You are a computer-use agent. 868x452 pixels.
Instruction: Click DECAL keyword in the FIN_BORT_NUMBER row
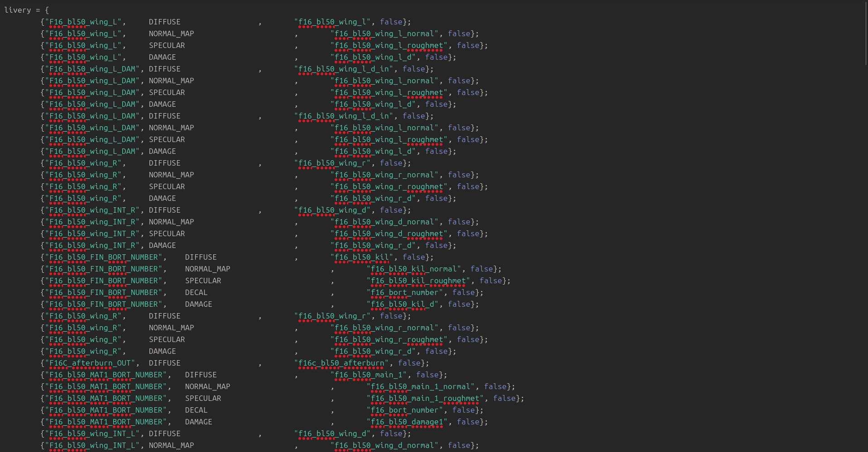click(x=197, y=292)
